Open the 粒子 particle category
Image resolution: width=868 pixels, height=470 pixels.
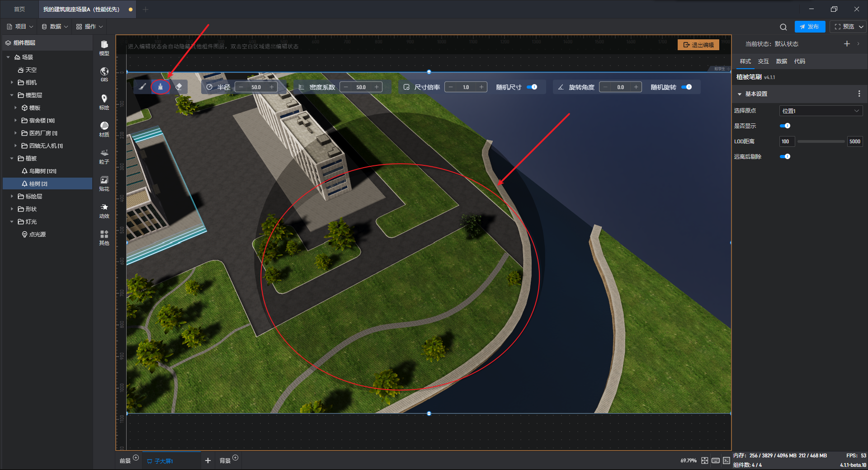pyautogui.click(x=104, y=155)
